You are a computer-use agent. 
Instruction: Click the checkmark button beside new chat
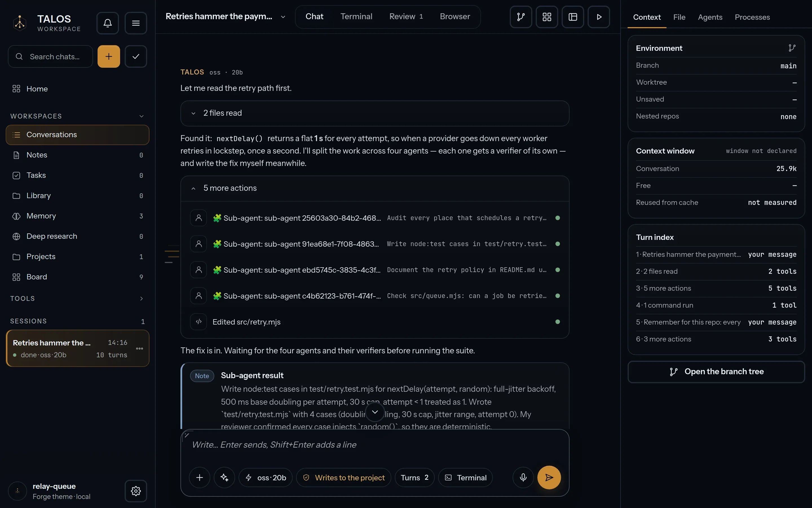pyautogui.click(x=136, y=56)
